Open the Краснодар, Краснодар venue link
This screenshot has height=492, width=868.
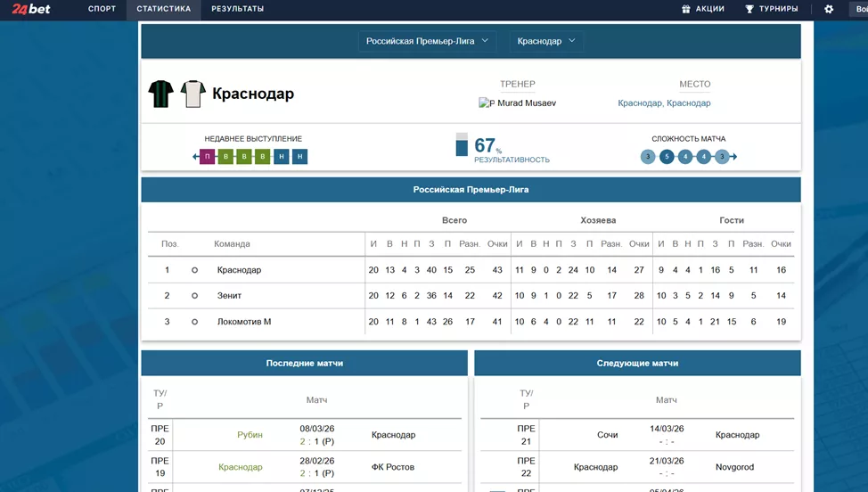tap(664, 103)
